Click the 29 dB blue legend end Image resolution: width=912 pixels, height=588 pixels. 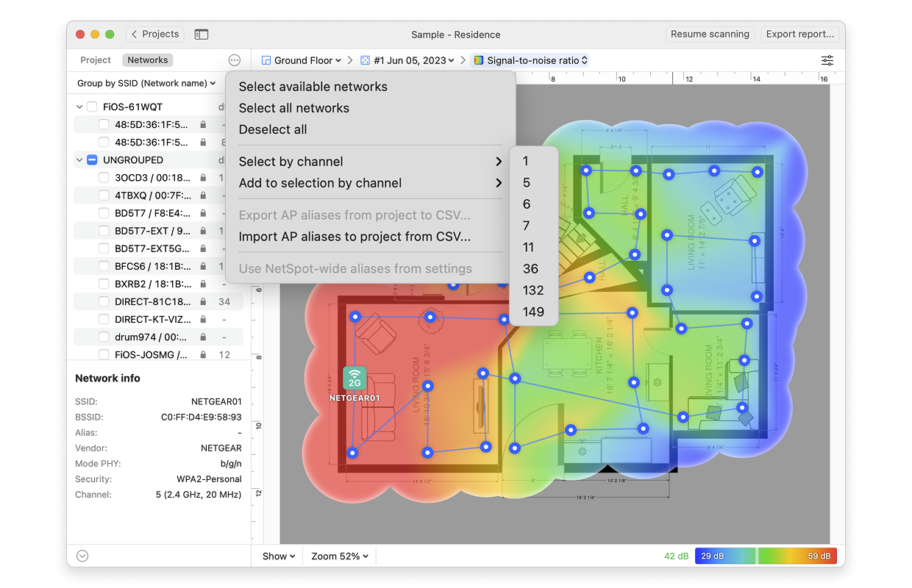click(x=712, y=556)
